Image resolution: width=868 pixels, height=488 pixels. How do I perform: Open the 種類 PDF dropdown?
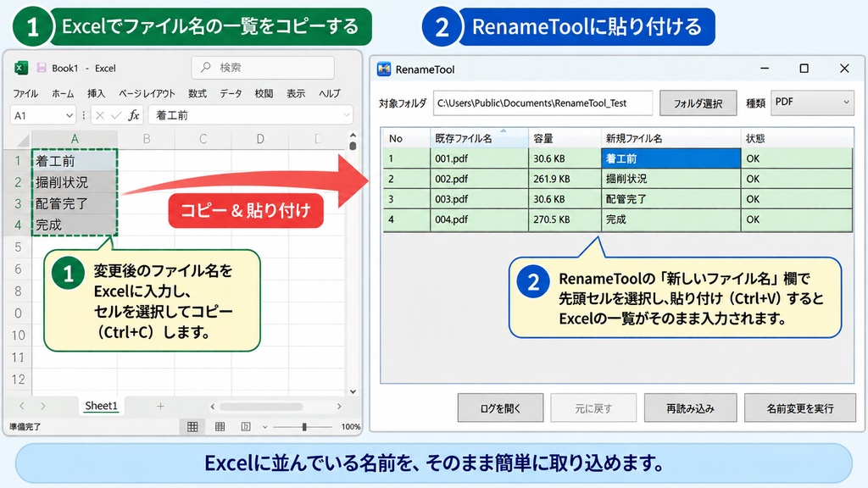[x=812, y=103]
